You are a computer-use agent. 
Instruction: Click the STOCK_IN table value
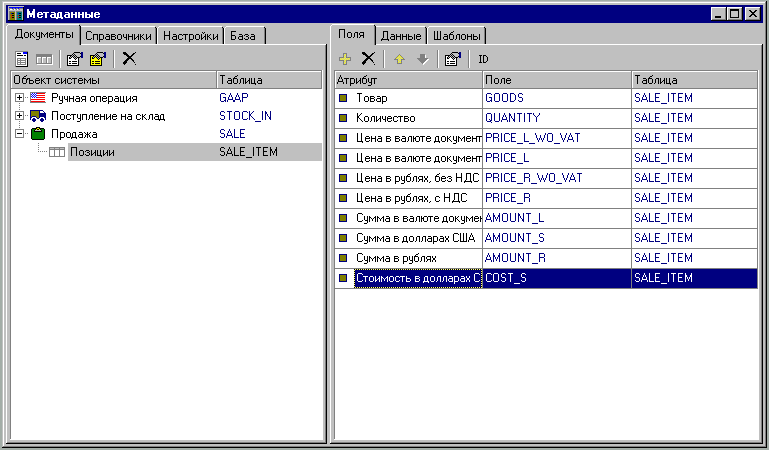click(x=245, y=116)
